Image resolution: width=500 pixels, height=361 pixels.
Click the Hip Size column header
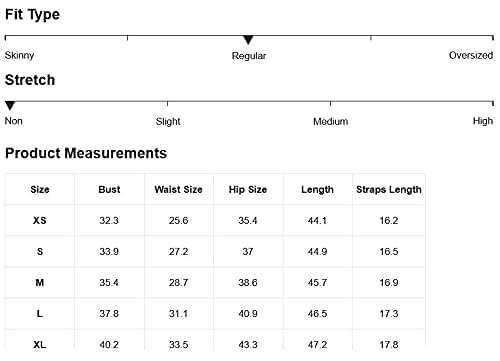(248, 190)
